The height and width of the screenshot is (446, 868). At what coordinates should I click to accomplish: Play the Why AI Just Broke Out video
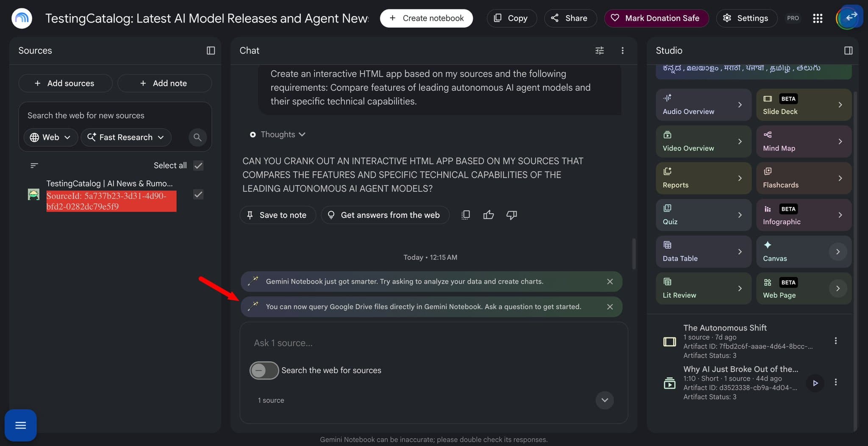click(x=815, y=383)
